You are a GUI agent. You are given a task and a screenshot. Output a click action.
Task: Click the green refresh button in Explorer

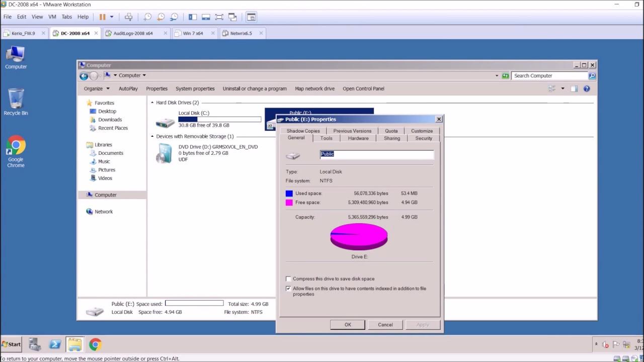(x=505, y=75)
